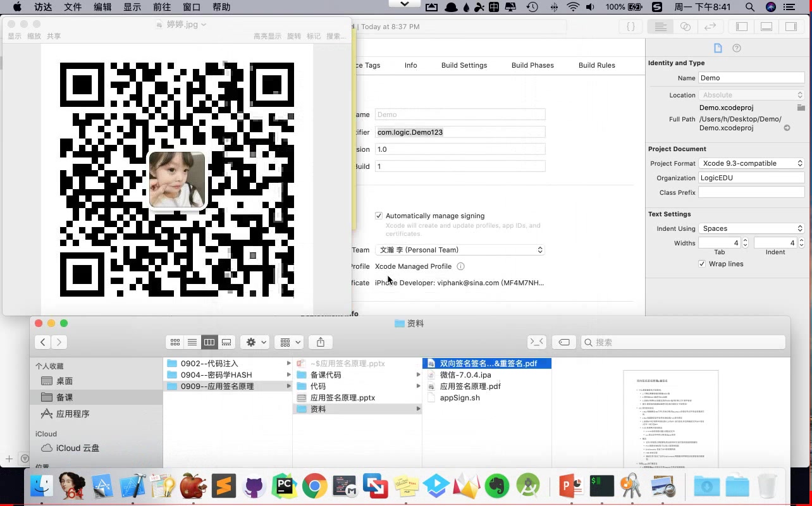
Task: Click Organization field LogicEDU
Action: point(751,178)
